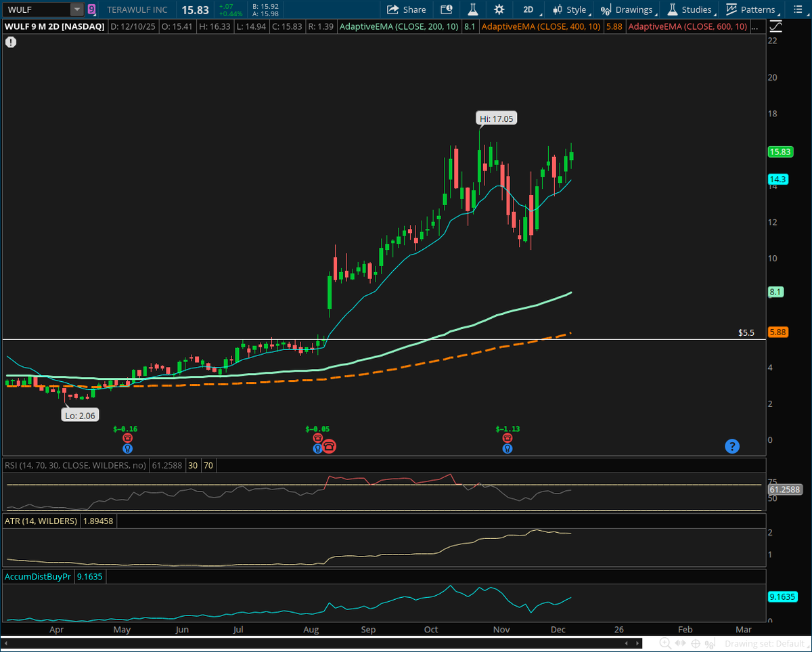Image resolution: width=812 pixels, height=652 pixels.
Task: Click the lightbulb event icon under $-0.05
Action: (x=317, y=448)
